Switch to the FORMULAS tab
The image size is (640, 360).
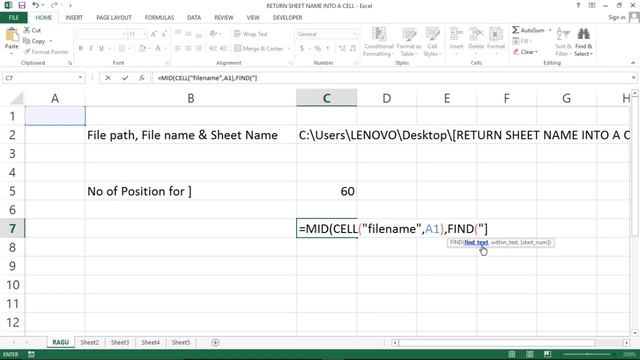click(159, 18)
